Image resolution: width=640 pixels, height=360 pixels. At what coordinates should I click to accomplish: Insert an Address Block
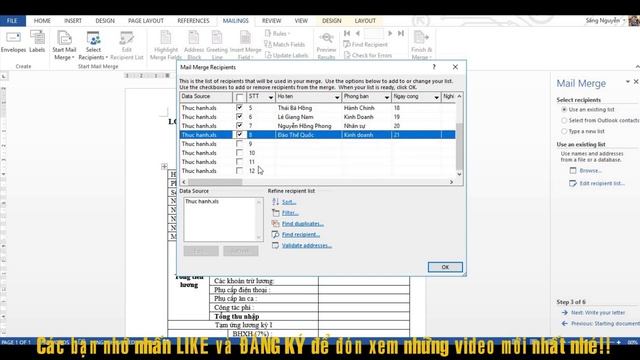[194, 45]
